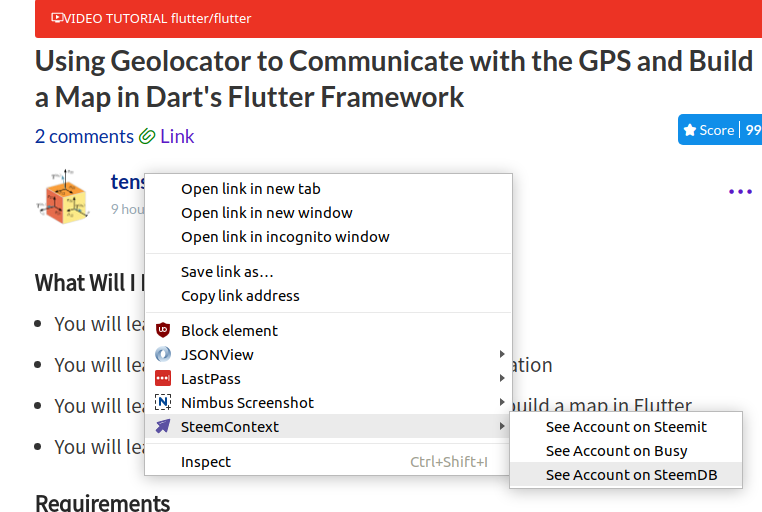This screenshot has width=762, height=512.
Task: Click 'uild a map in Flutter' text
Action: (x=601, y=404)
